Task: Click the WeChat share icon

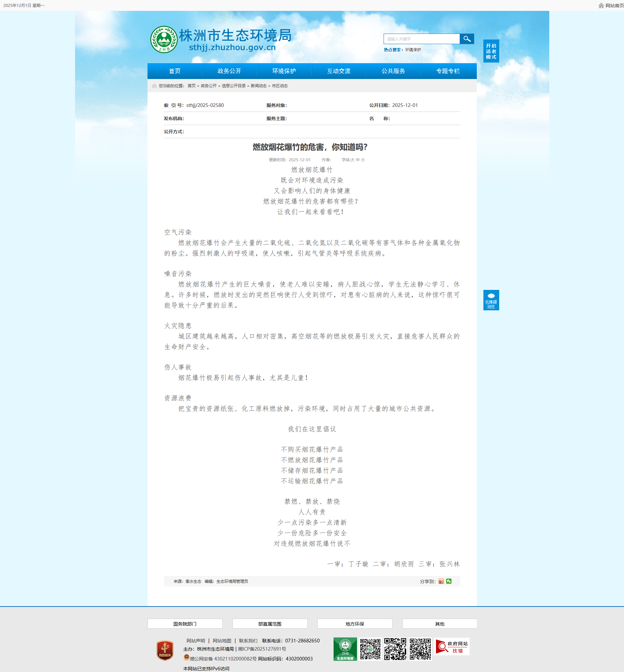Action: click(449, 581)
